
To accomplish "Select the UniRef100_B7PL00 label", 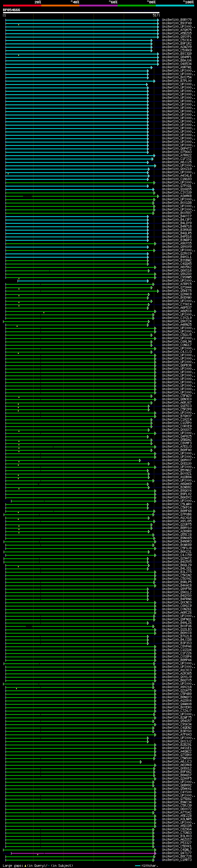I will [x=177, y=81].
